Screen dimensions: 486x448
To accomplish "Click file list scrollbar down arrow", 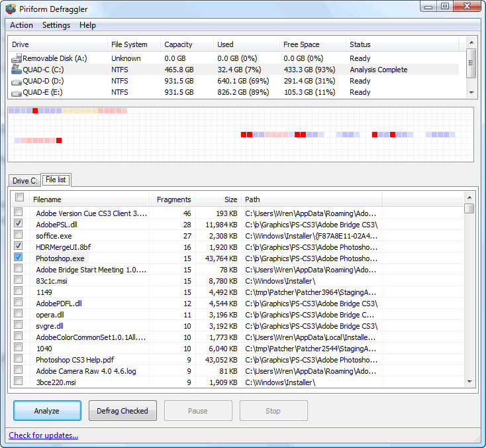I will 469,381.
